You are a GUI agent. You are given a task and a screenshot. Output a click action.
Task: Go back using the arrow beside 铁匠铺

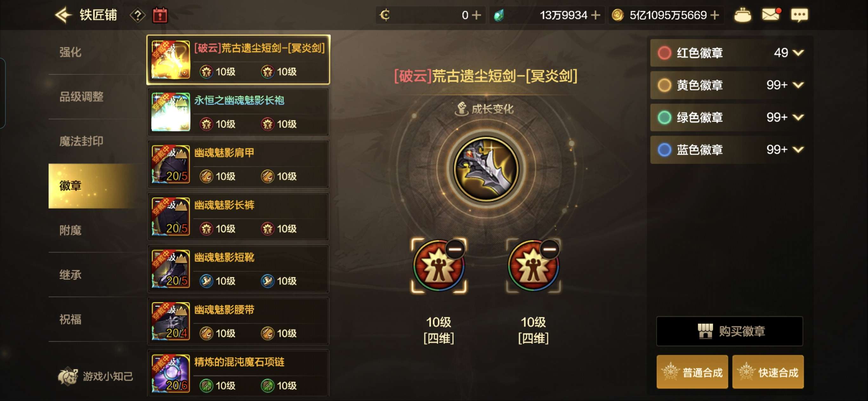click(x=63, y=15)
